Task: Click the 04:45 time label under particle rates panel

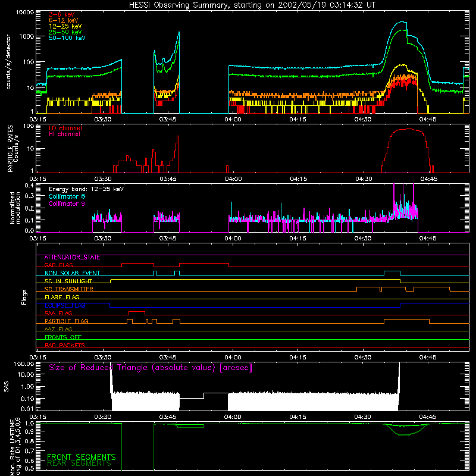Action: 428,179
